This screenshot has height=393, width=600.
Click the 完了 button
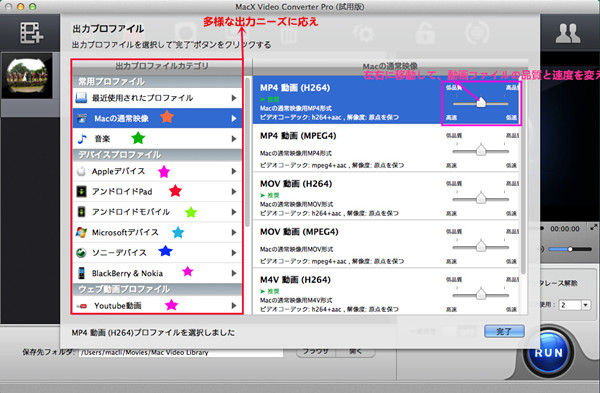(504, 331)
